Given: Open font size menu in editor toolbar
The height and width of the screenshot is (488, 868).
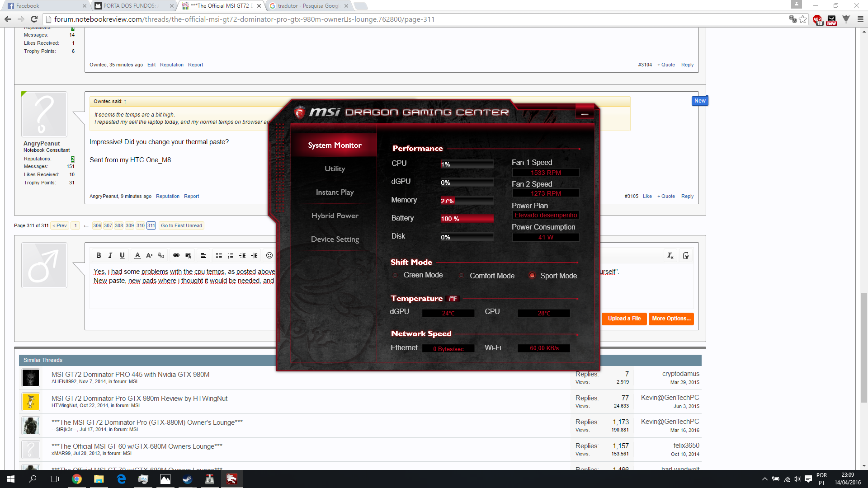Looking at the screenshot, I should pos(149,256).
